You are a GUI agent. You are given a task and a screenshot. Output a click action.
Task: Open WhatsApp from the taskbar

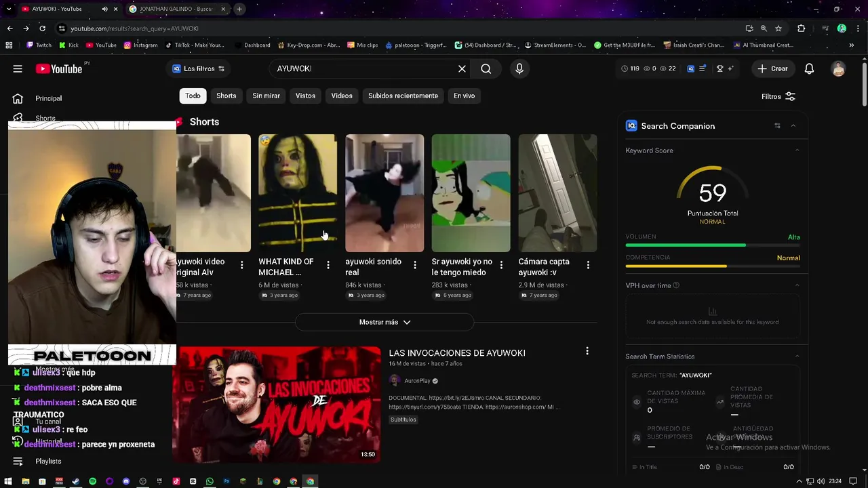tap(210, 481)
